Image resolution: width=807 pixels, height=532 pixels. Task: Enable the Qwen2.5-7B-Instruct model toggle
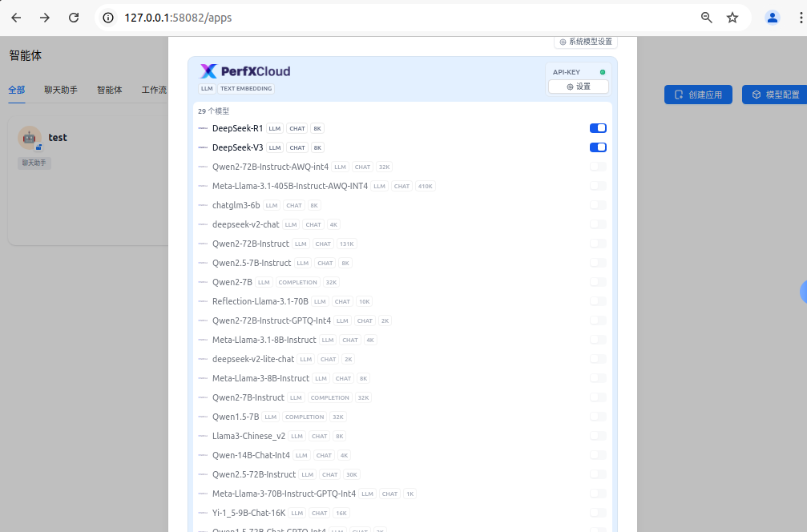(x=598, y=263)
